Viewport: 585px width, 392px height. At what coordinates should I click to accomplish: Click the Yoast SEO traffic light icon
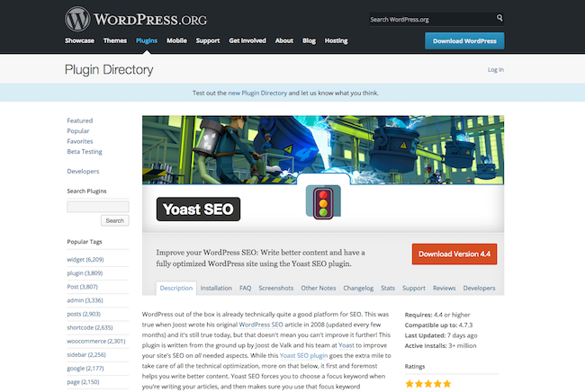point(323,201)
